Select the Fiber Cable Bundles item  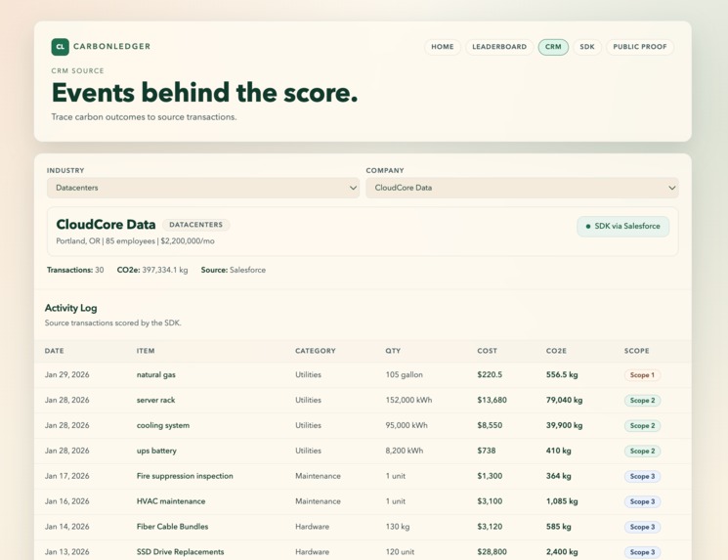point(172,527)
